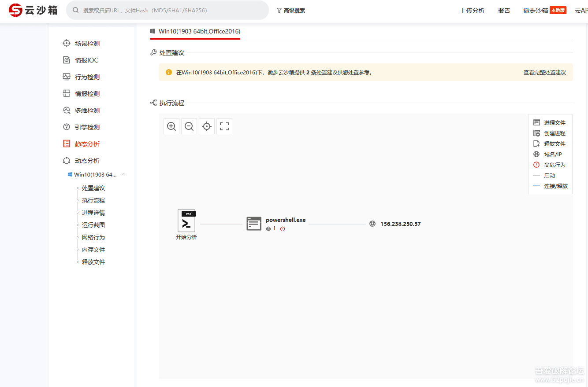Viewport: 588px width, 387px height.
Task: Click 情报IOC sidebar icon
Action: tap(67, 60)
